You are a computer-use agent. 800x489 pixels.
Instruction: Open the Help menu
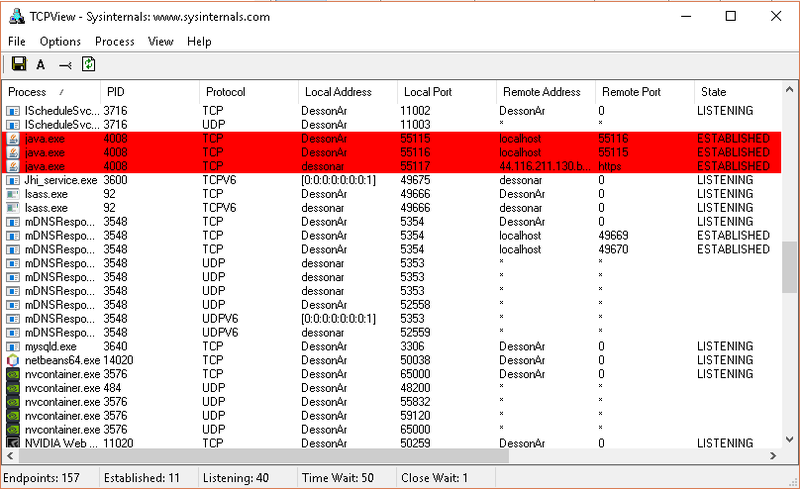199,41
